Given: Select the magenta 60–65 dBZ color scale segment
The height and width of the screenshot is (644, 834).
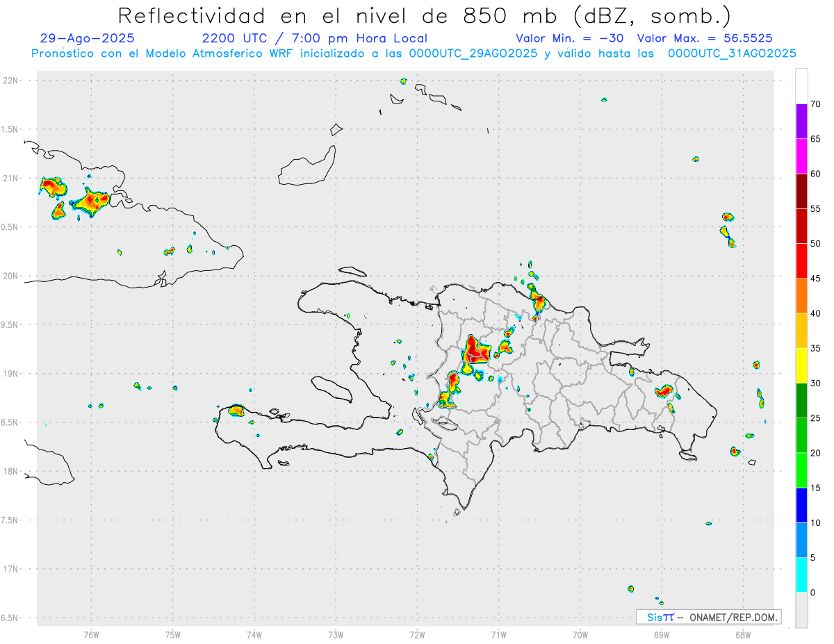Looking at the screenshot, I should [x=801, y=156].
